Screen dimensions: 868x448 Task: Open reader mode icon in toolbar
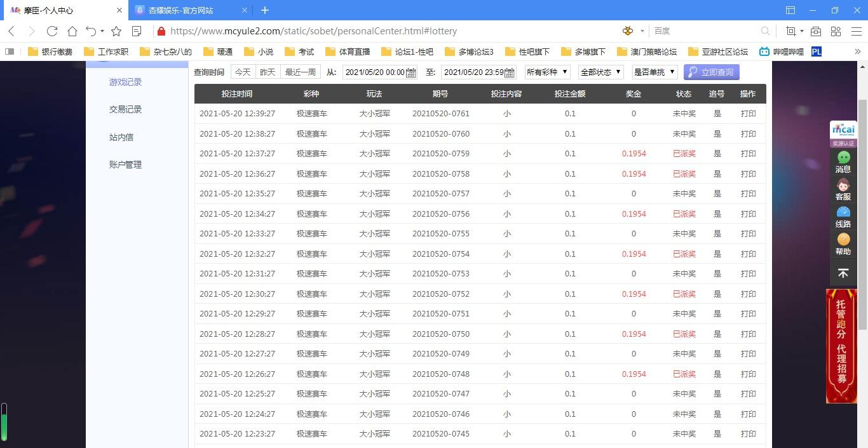pyautogui.click(x=136, y=31)
